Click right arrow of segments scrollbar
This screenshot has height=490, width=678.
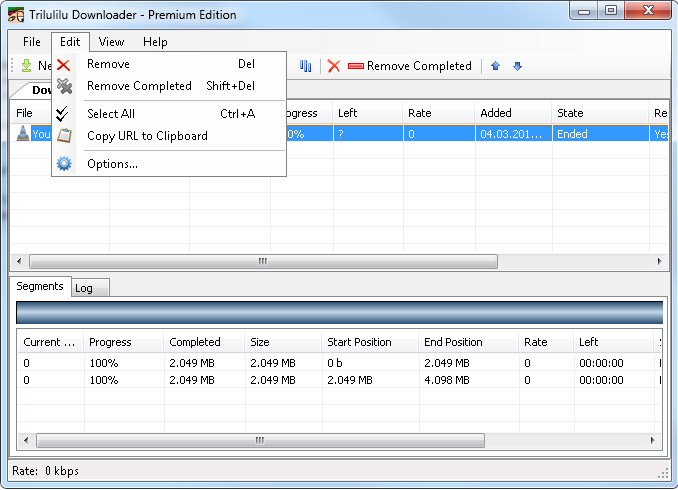coord(652,440)
